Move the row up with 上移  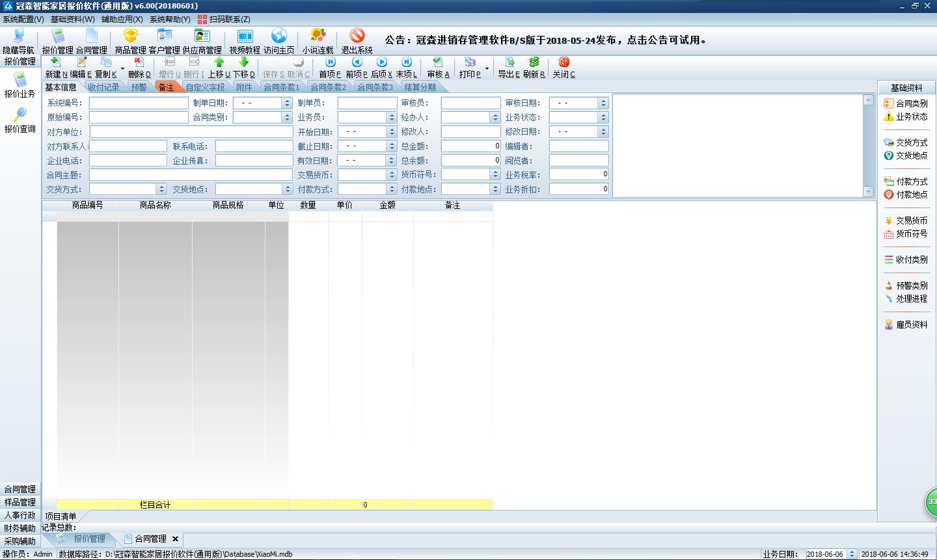[219, 68]
